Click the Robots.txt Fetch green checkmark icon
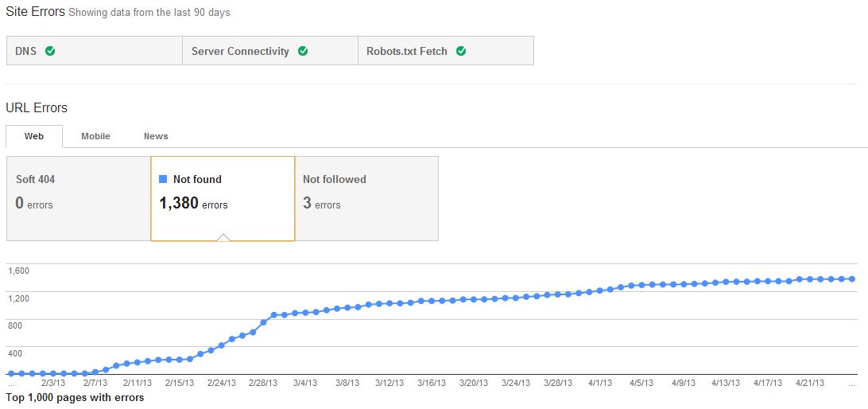Viewport: 868px width, 409px height. (461, 51)
